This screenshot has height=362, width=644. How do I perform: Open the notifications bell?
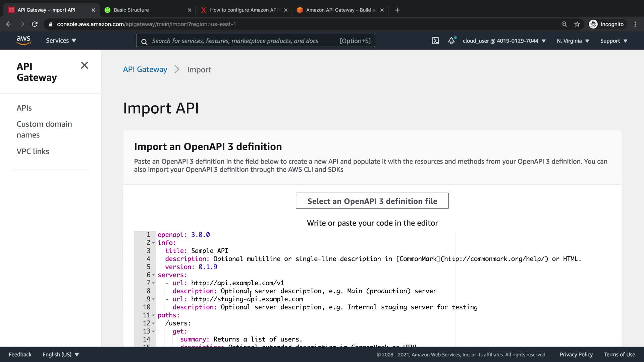[451, 41]
